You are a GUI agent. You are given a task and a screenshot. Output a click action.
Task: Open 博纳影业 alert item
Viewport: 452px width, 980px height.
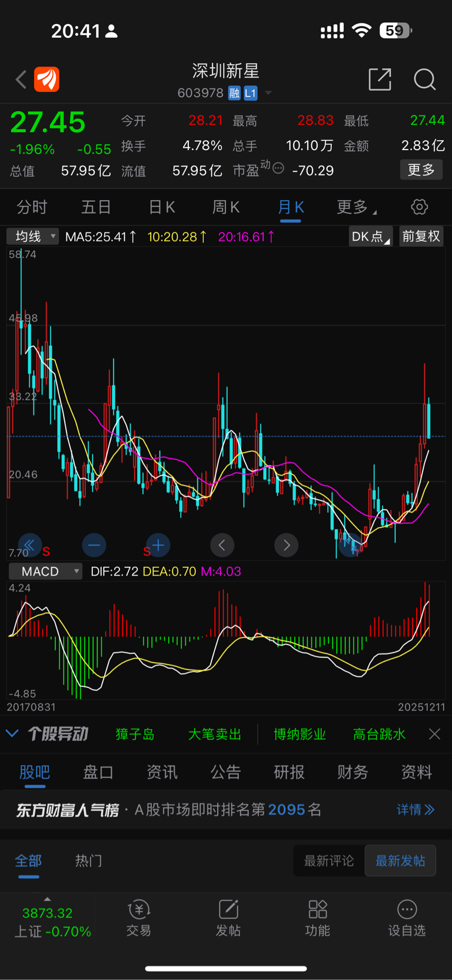click(x=300, y=734)
